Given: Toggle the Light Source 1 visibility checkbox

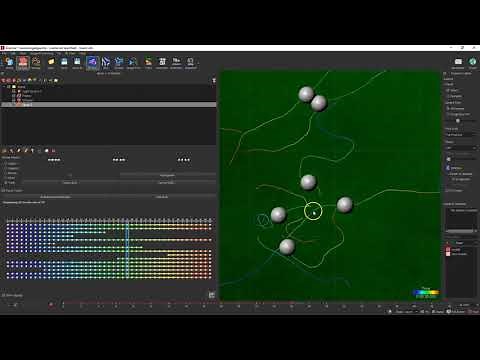Looking at the screenshot, I should click(x=14, y=91).
